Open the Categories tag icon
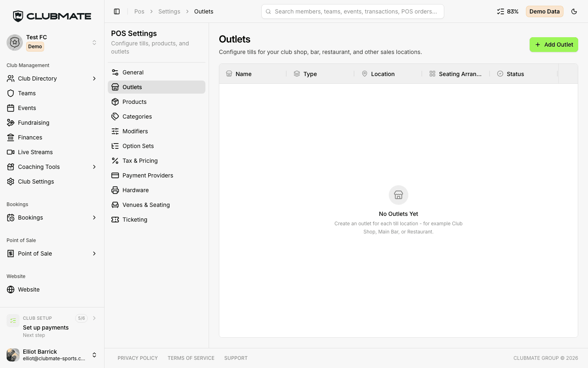The height and width of the screenshot is (368, 588). [115, 117]
